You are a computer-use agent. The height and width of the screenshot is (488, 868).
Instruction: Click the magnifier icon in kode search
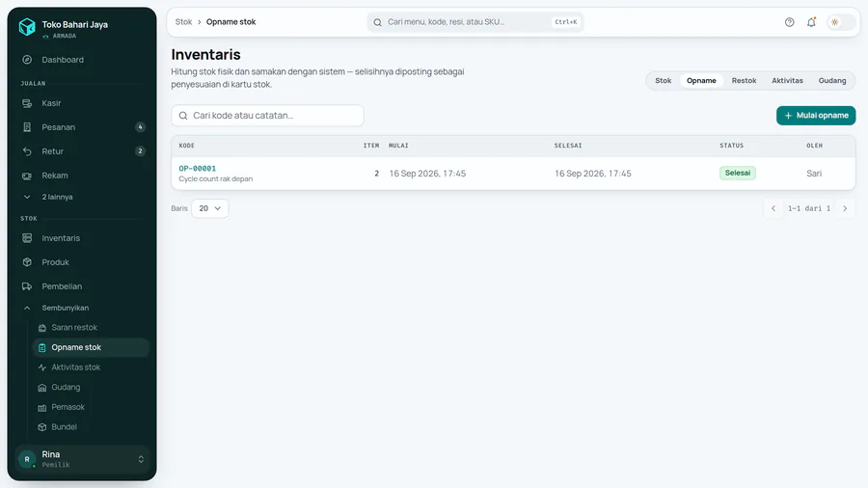(x=183, y=116)
